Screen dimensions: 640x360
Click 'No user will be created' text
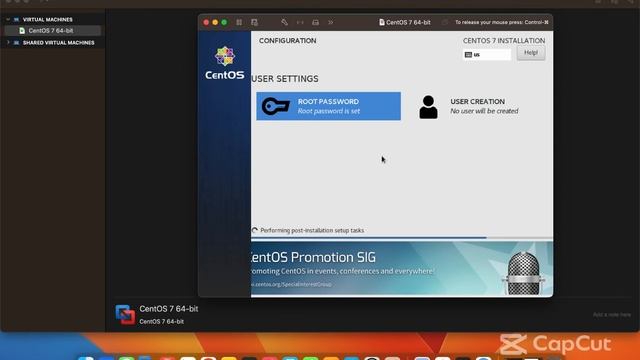tap(484, 111)
